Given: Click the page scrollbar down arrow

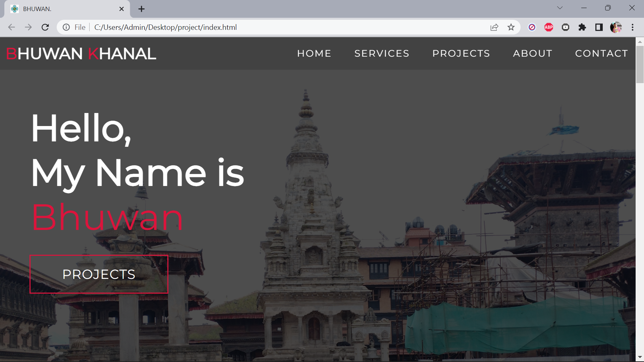Looking at the screenshot, I should [x=640, y=357].
